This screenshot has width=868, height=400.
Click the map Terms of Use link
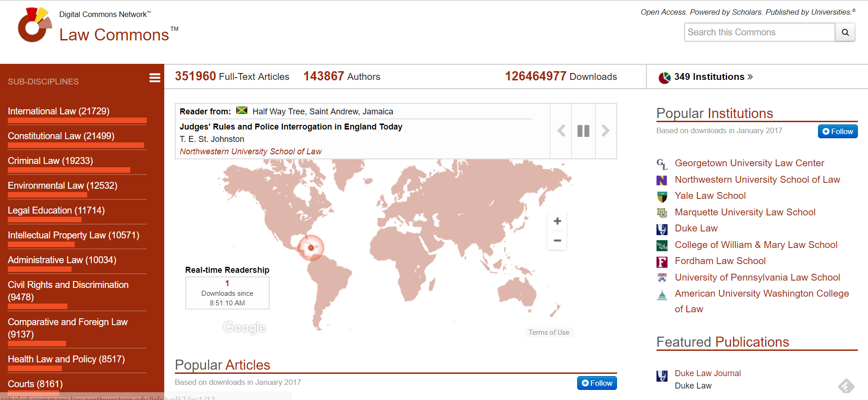pos(549,332)
